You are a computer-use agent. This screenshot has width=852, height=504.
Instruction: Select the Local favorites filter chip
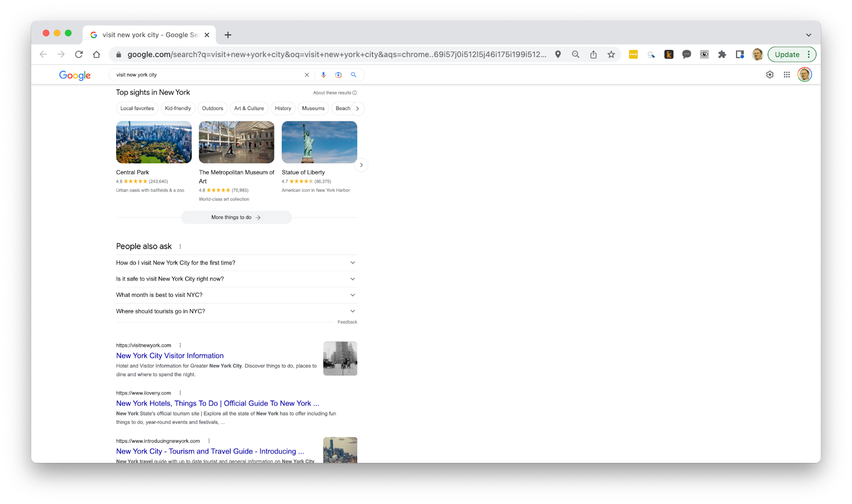[x=137, y=109]
